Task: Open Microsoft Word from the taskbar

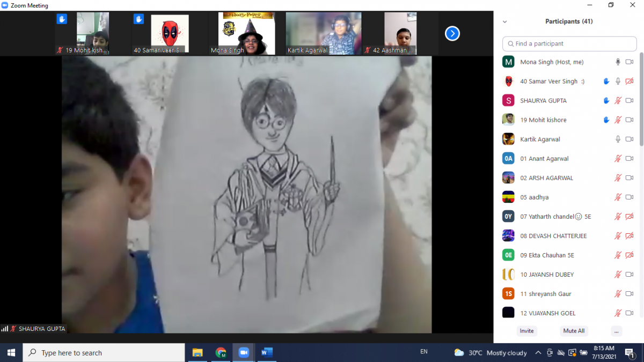Action: pos(267,352)
